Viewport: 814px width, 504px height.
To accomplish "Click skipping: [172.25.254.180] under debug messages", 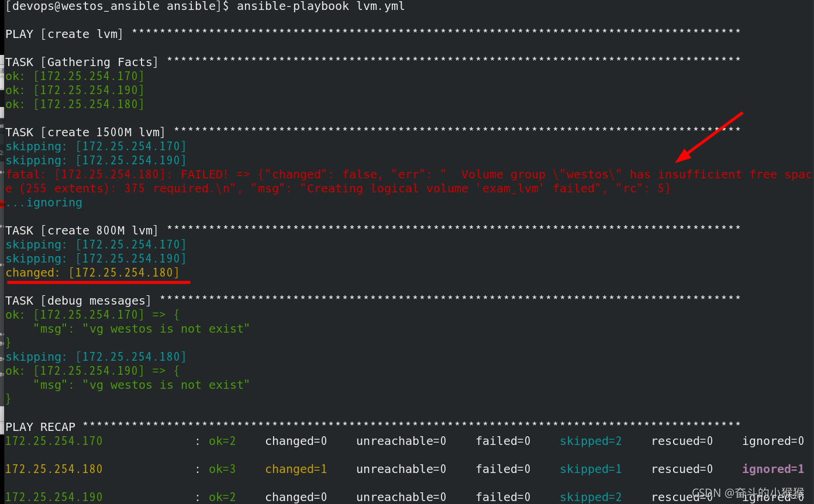I will click(x=96, y=357).
